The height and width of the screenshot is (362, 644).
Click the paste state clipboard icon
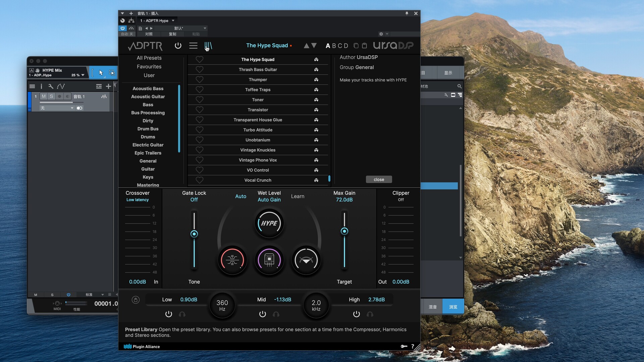tap(365, 46)
